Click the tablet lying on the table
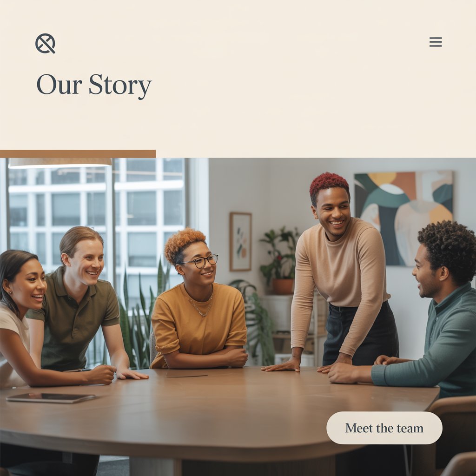This screenshot has width=476, height=476. click(51, 398)
